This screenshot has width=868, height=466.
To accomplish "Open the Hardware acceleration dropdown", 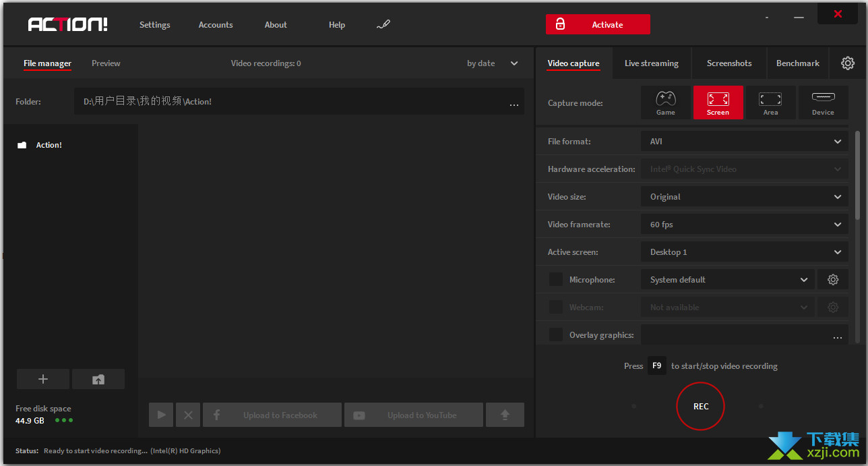I will tap(744, 169).
